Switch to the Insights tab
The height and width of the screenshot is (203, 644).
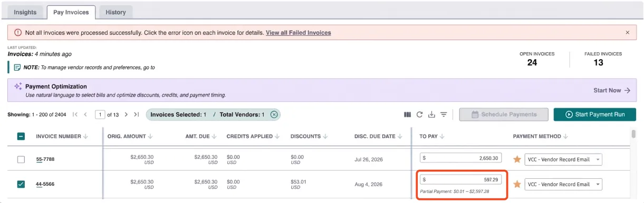(25, 12)
